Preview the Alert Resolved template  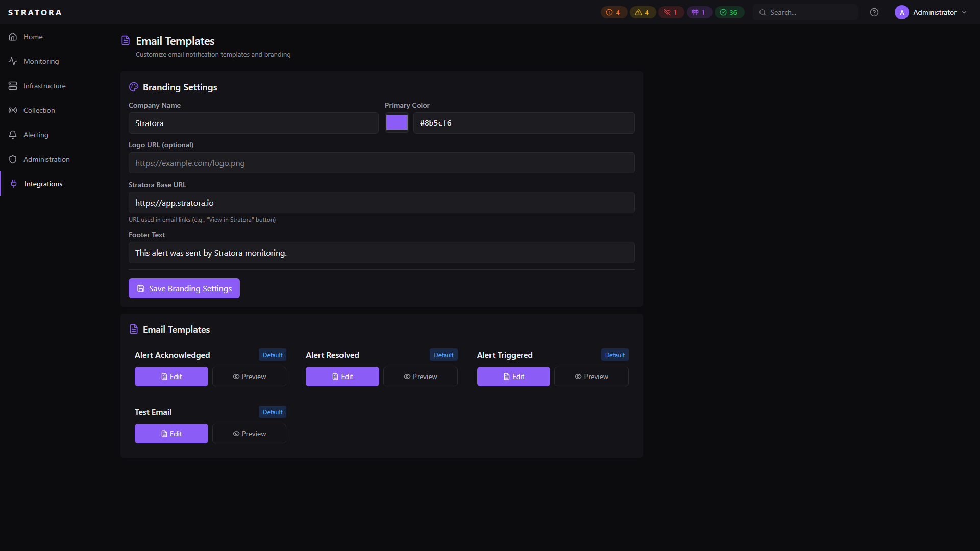tap(421, 377)
